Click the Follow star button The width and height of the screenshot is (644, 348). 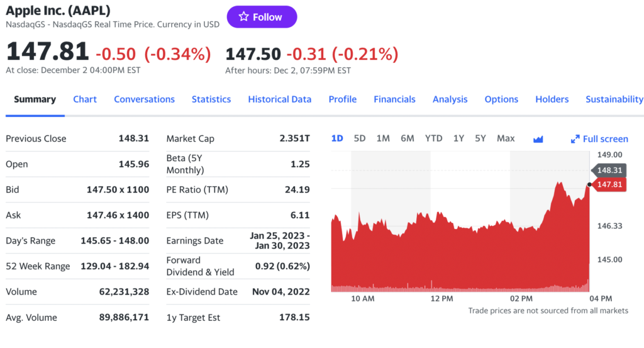tap(262, 17)
